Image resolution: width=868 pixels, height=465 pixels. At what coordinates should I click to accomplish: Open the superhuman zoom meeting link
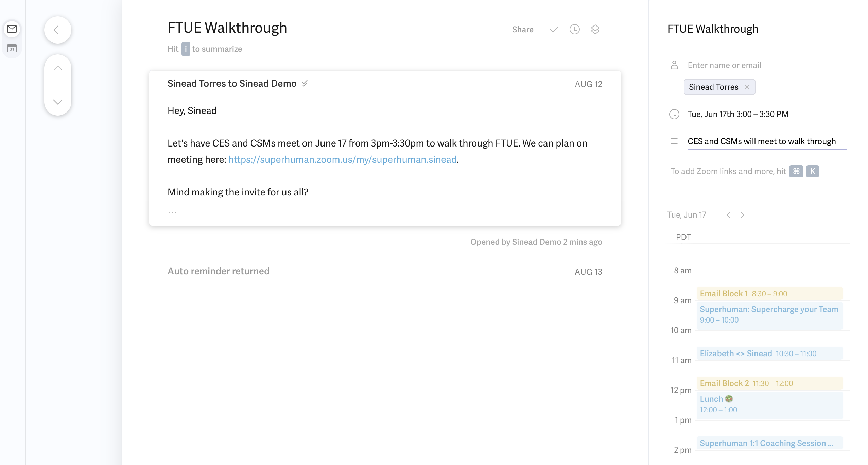point(343,159)
